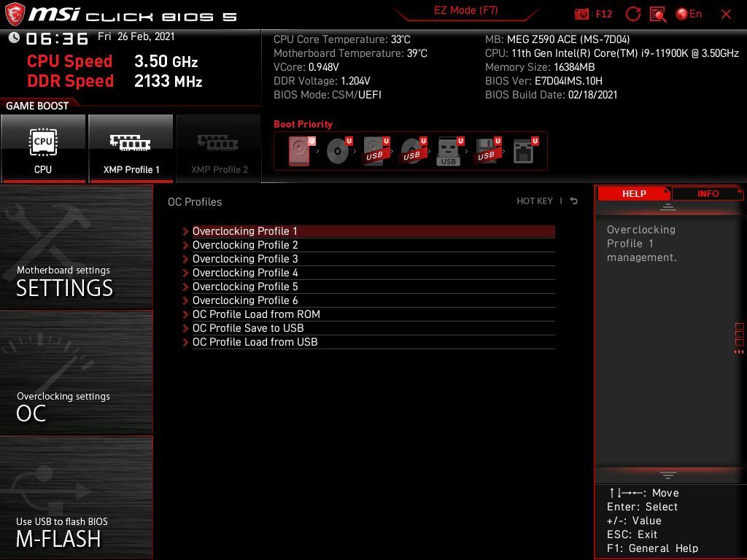
Task: Go back with the return arrow icon
Action: 574,201
